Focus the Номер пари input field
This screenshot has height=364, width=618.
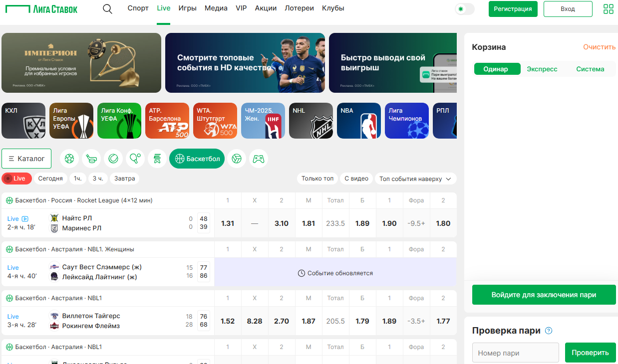pyautogui.click(x=516, y=353)
